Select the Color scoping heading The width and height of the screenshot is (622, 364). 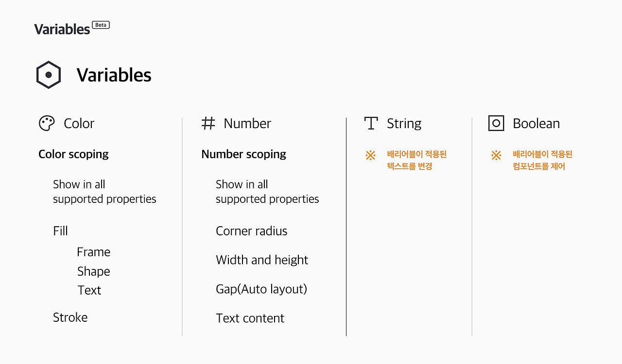point(73,154)
